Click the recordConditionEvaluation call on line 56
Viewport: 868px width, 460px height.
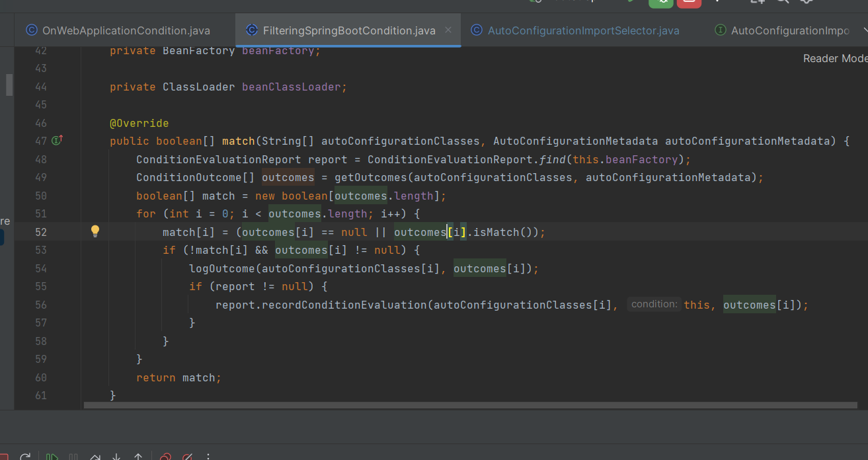coord(344,305)
